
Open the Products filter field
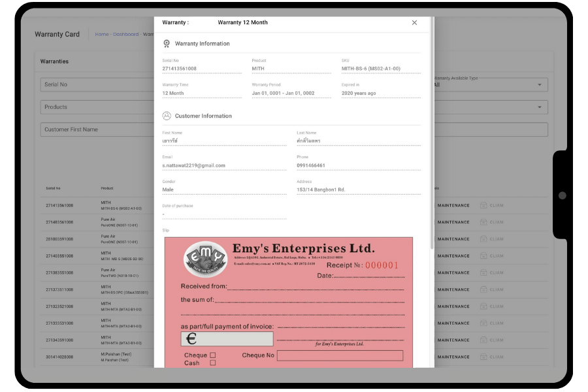click(98, 107)
